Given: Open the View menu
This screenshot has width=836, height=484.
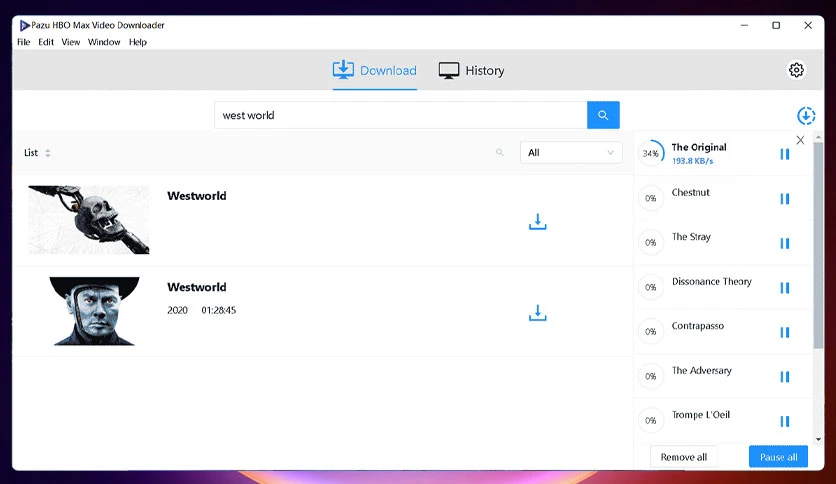Looking at the screenshot, I should [x=70, y=42].
